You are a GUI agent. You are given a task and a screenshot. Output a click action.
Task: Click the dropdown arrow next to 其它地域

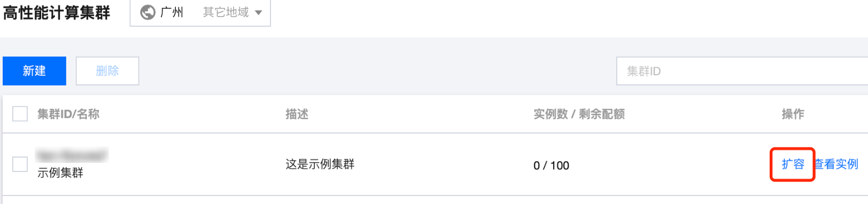point(259,13)
